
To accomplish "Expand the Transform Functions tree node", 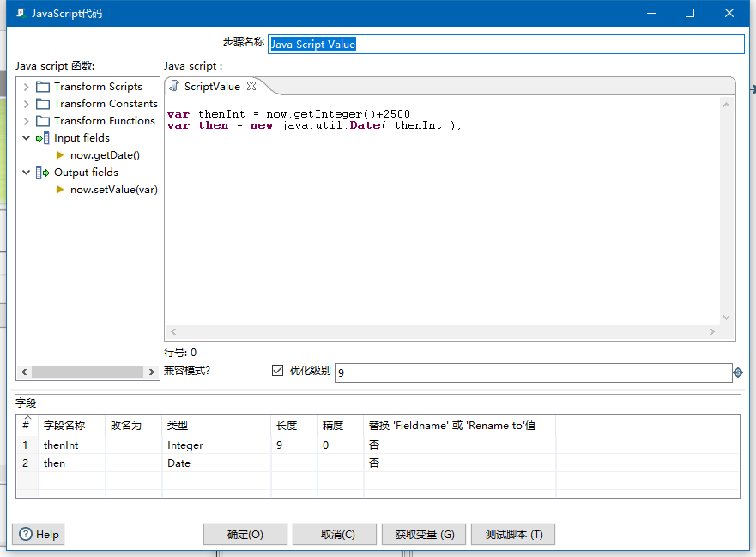I will coord(27,121).
